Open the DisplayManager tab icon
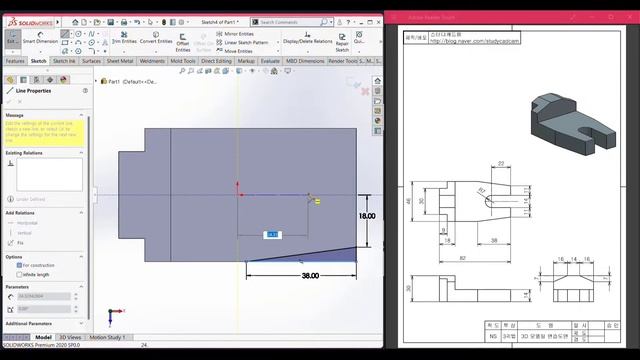Viewport: 640px width, 360px height. (63, 80)
